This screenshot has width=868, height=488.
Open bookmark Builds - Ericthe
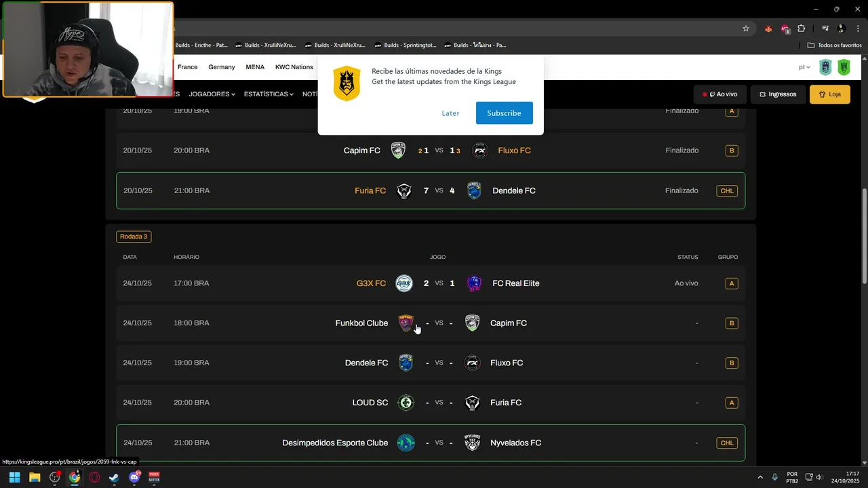201,45
